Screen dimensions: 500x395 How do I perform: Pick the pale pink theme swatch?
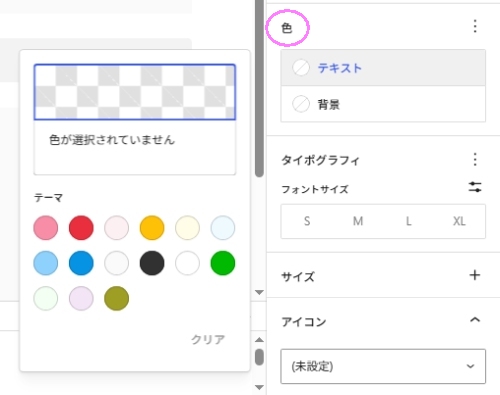pos(116,228)
